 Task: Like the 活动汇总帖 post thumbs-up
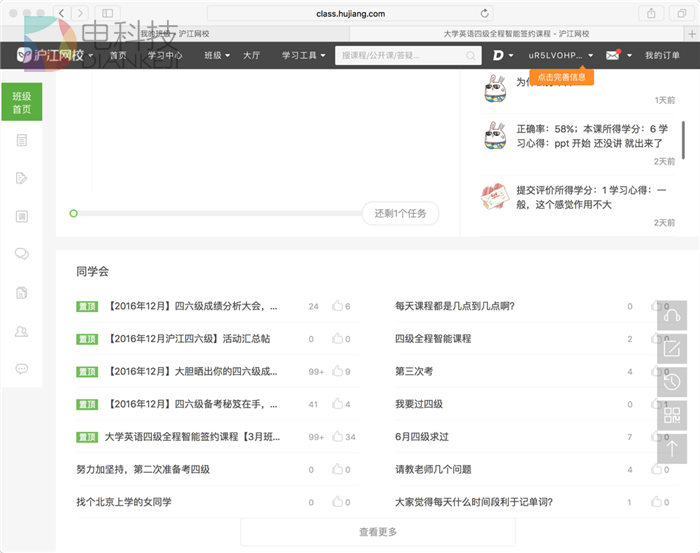[338, 338]
